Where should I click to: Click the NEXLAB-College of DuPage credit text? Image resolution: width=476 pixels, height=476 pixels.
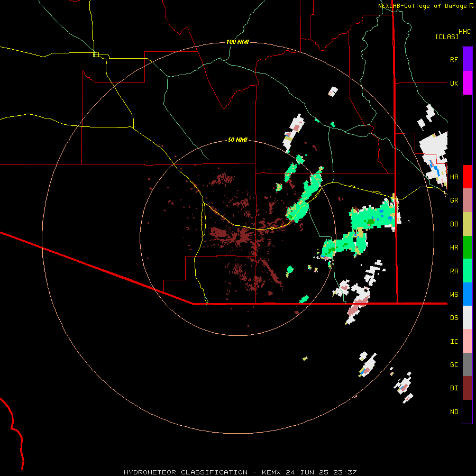tap(422, 6)
